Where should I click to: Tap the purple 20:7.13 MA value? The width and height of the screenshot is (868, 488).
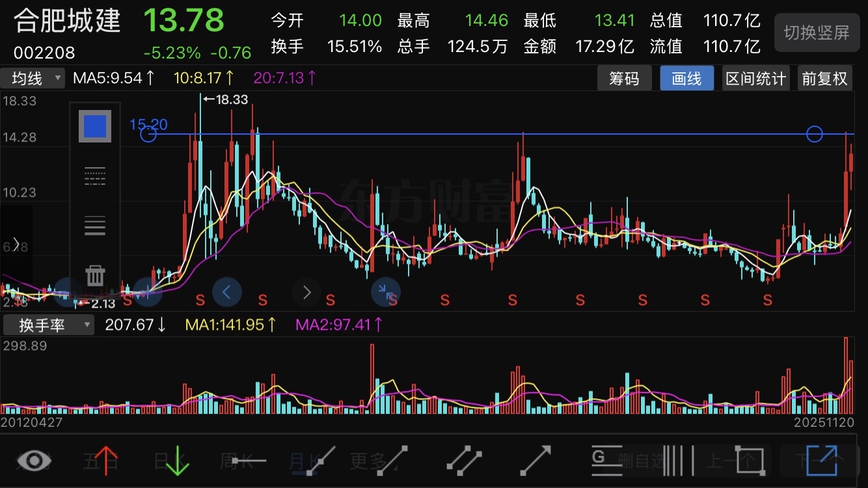285,78
